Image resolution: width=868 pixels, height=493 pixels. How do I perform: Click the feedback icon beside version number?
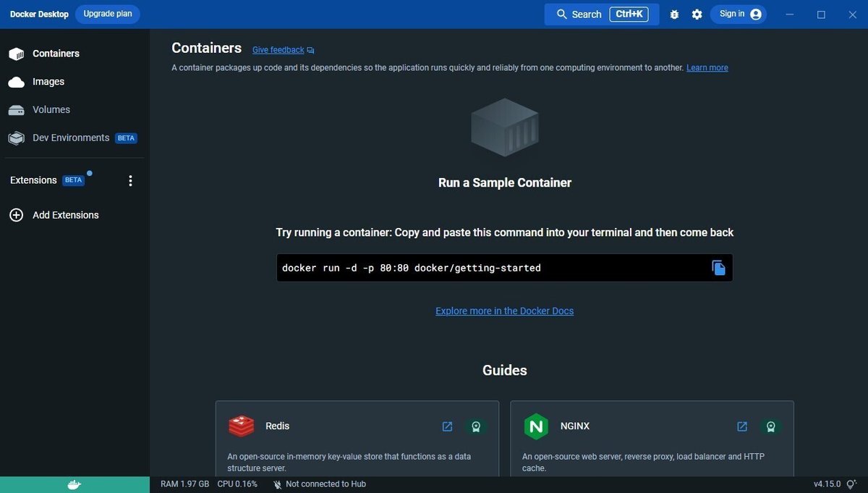[851, 484]
